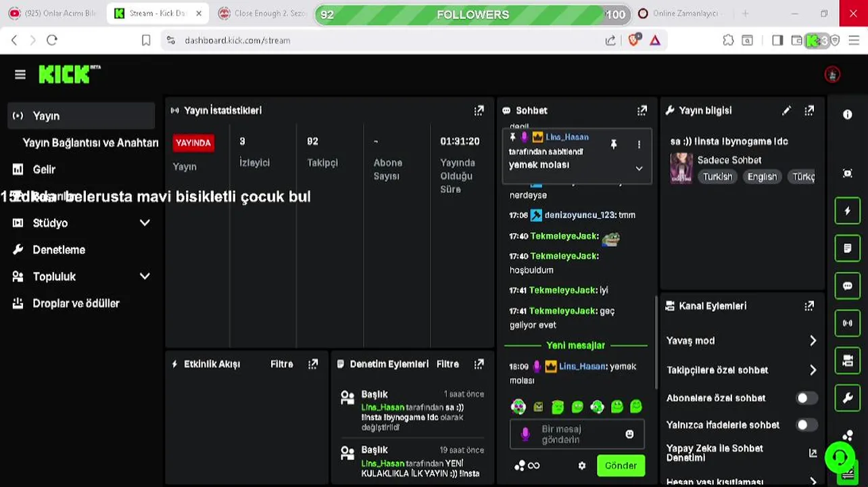Click the red YAYINDA live badge
868x487 pixels.
pos(193,143)
